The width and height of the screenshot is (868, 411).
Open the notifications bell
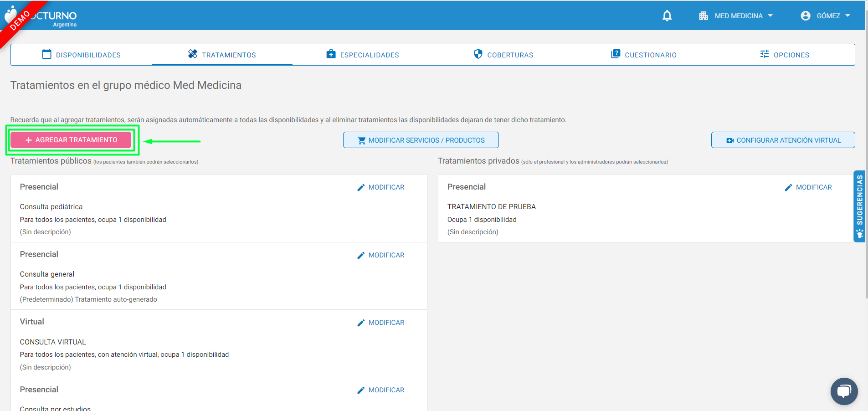pos(667,16)
